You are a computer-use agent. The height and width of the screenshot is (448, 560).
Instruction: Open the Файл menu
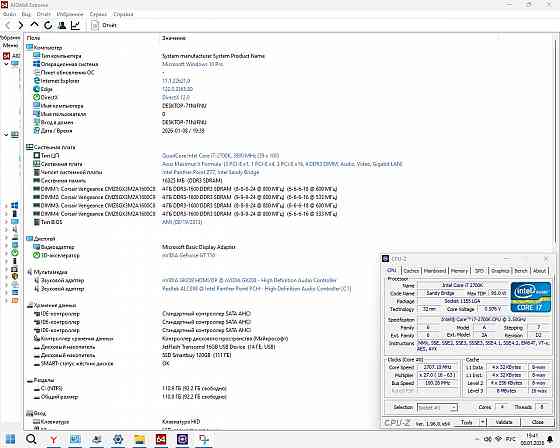pos(9,14)
